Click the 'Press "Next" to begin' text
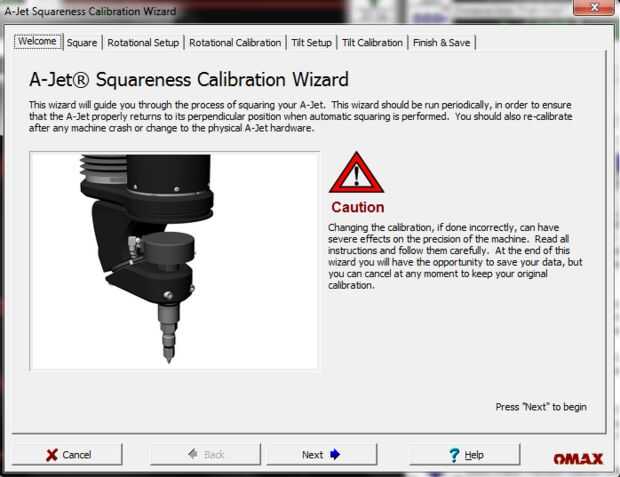 pos(541,407)
